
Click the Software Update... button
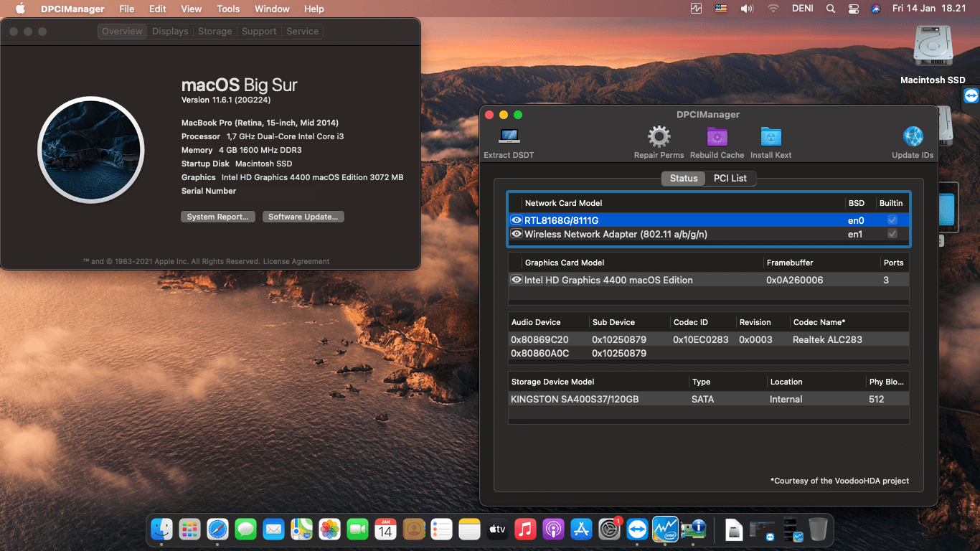(303, 217)
